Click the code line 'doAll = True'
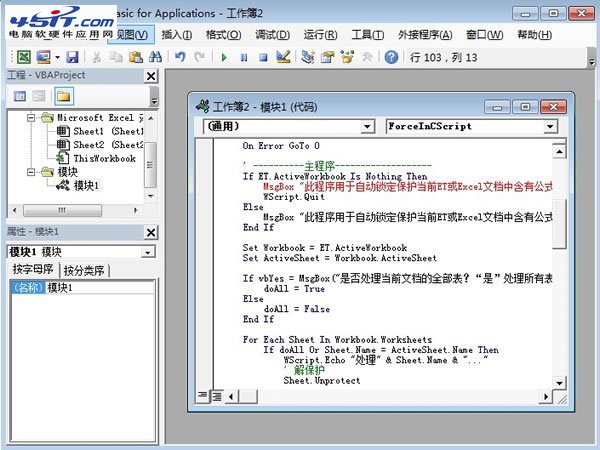Image resolution: width=600 pixels, height=450 pixels. pos(294,289)
